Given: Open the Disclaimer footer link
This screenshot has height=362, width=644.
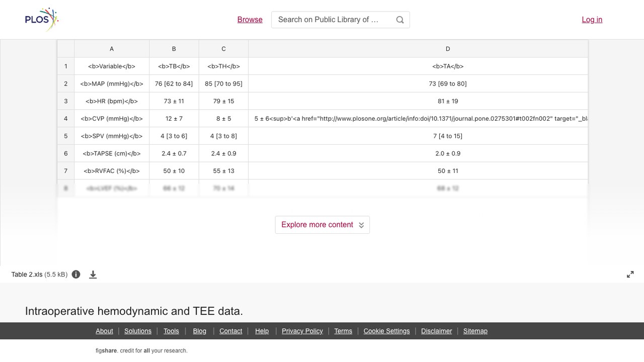Looking at the screenshot, I should coord(437,331).
